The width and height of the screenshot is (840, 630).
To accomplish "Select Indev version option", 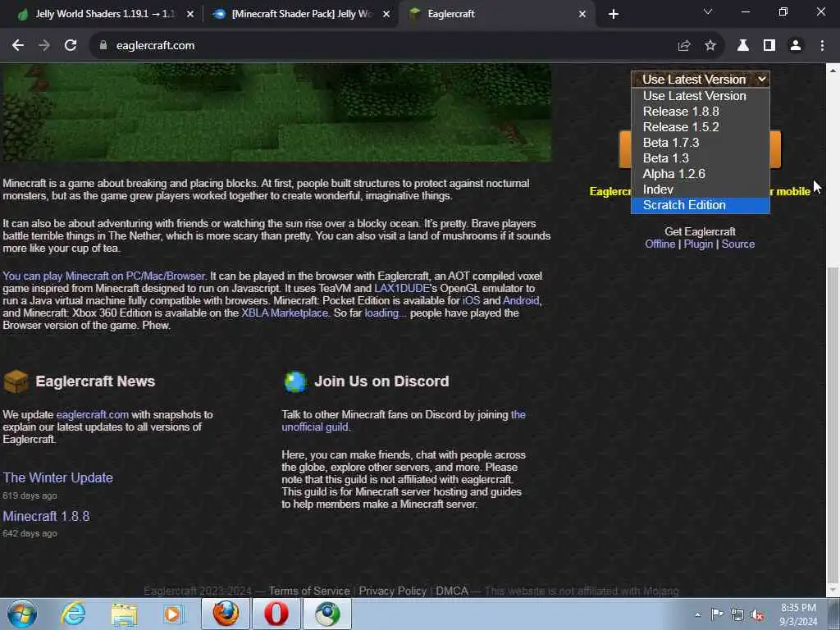I will tap(701, 189).
